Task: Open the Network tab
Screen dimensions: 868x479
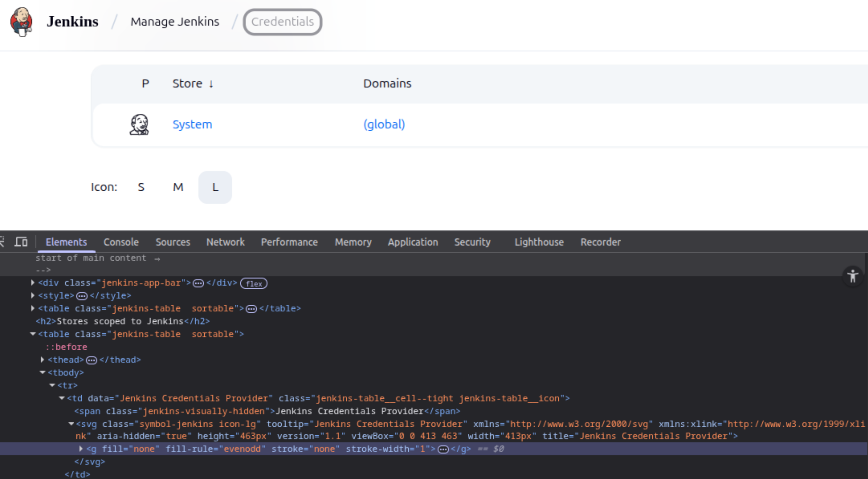Action: (226, 242)
